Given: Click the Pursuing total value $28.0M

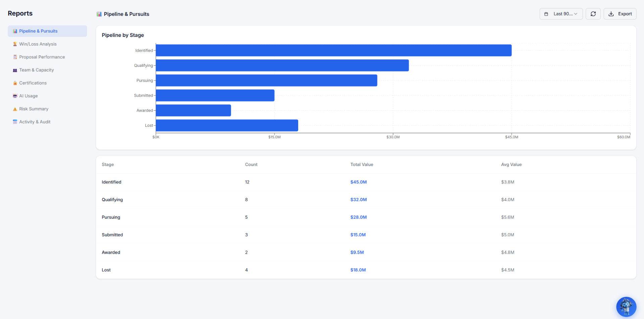Looking at the screenshot, I should (x=359, y=217).
